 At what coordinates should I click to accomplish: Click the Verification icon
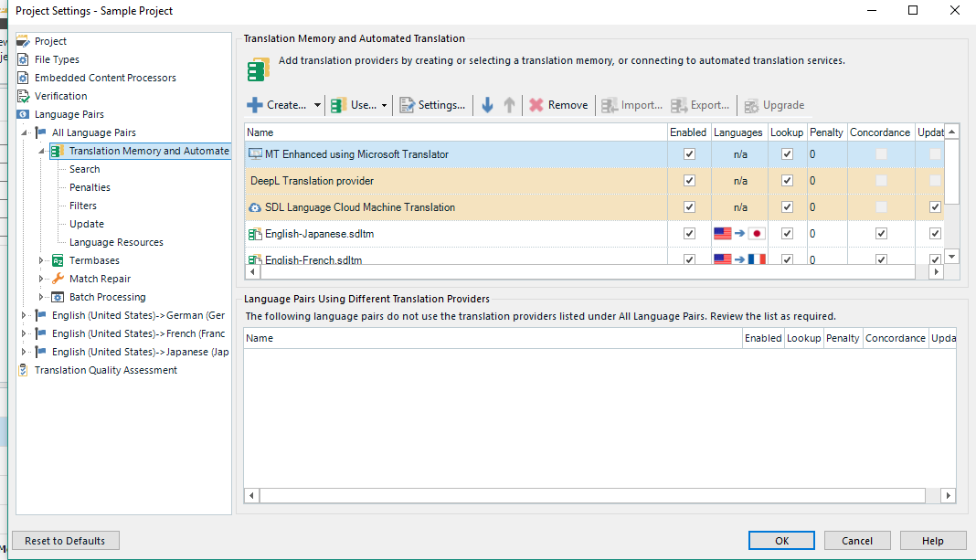pyautogui.click(x=23, y=96)
